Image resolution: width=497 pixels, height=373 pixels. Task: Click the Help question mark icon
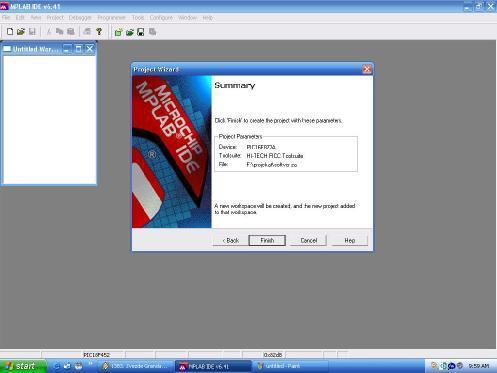pyautogui.click(x=99, y=32)
